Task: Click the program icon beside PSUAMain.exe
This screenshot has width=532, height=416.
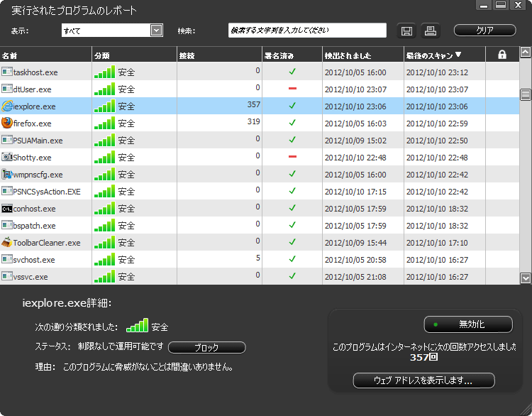Action: (7, 140)
